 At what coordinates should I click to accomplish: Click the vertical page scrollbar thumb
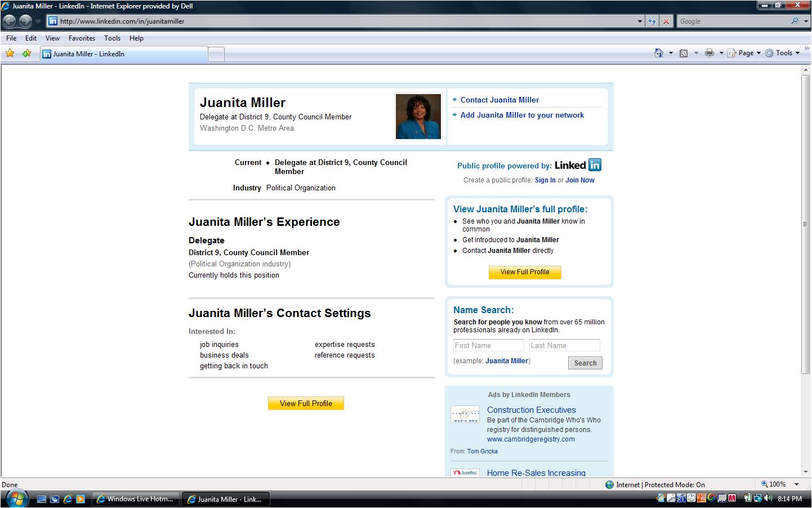(806, 224)
